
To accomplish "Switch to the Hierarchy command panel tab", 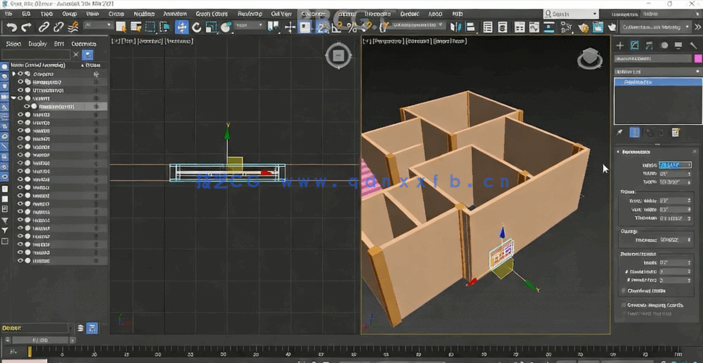I will point(649,45).
